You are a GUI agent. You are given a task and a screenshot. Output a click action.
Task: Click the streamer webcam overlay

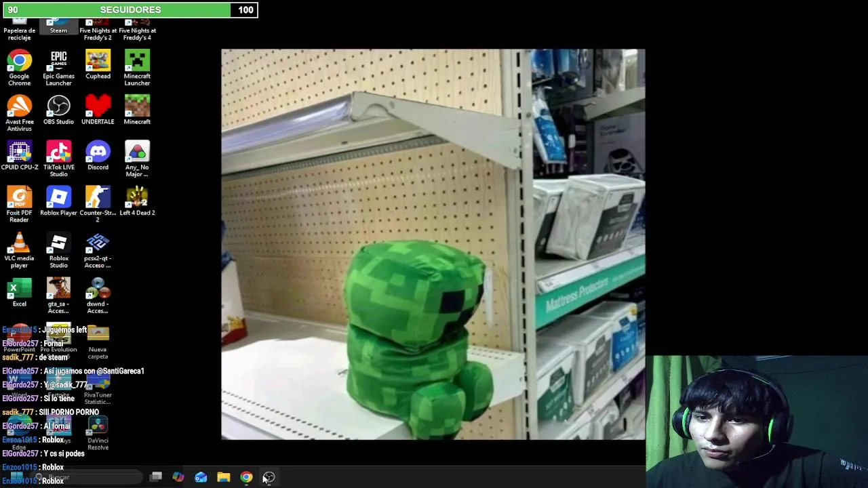tap(757, 422)
